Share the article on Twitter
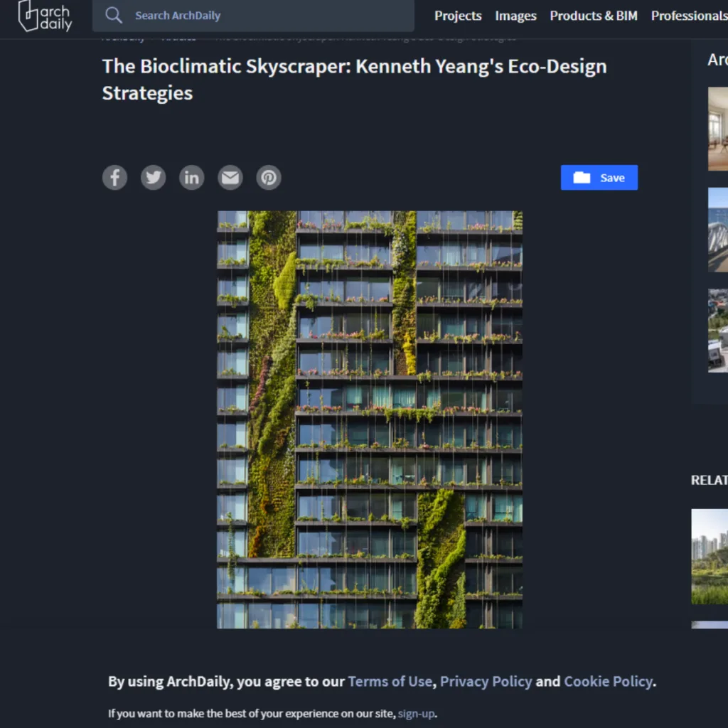728x728 pixels. [x=153, y=178]
